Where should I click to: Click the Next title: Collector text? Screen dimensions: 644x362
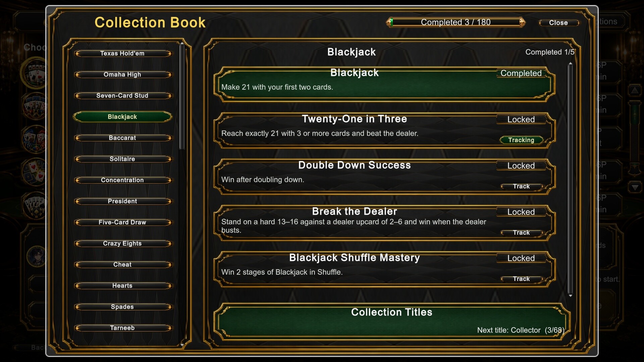point(521,330)
